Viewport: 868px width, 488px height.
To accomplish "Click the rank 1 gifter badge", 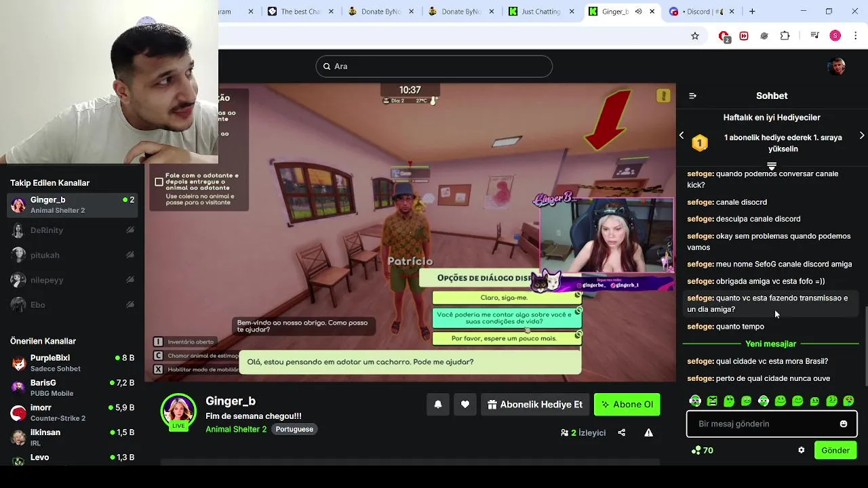I will click(x=699, y=143).
